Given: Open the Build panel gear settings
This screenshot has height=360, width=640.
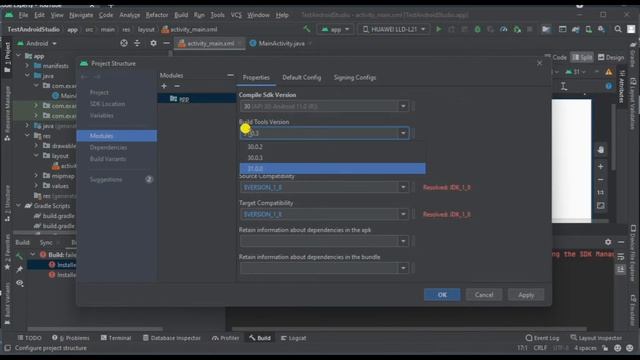Looking at the screenshot, I should [x=608, y=242].
